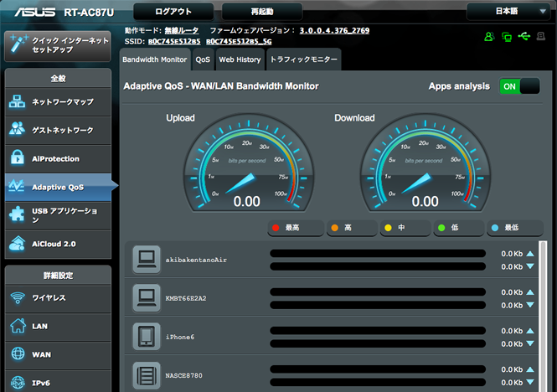Switch to the Bandwidth Monitor tab
Viewport: 557px width, 392px height.
click(x=154, y=59)
